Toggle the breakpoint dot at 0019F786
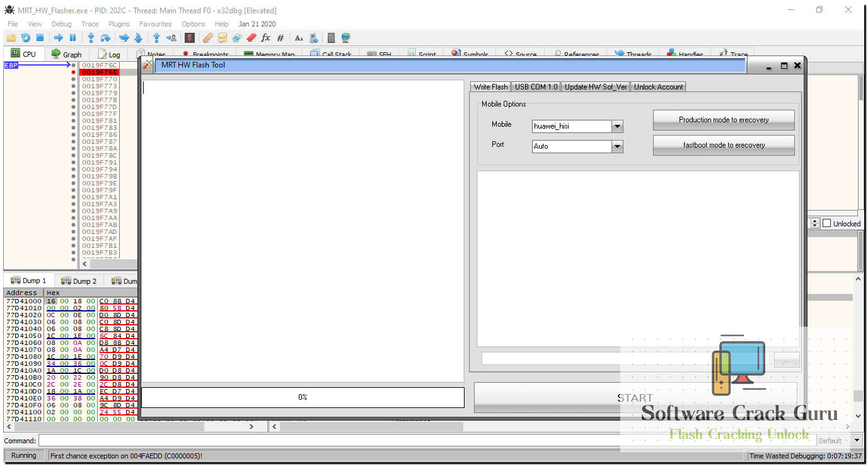Screen dimensions: 868x466 (74, 135)
